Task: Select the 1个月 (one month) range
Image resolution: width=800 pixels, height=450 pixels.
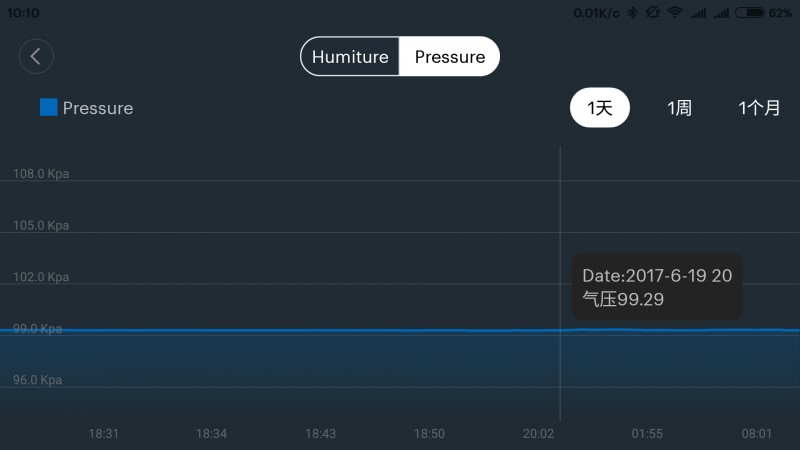Action: click(x=759, y=108)
